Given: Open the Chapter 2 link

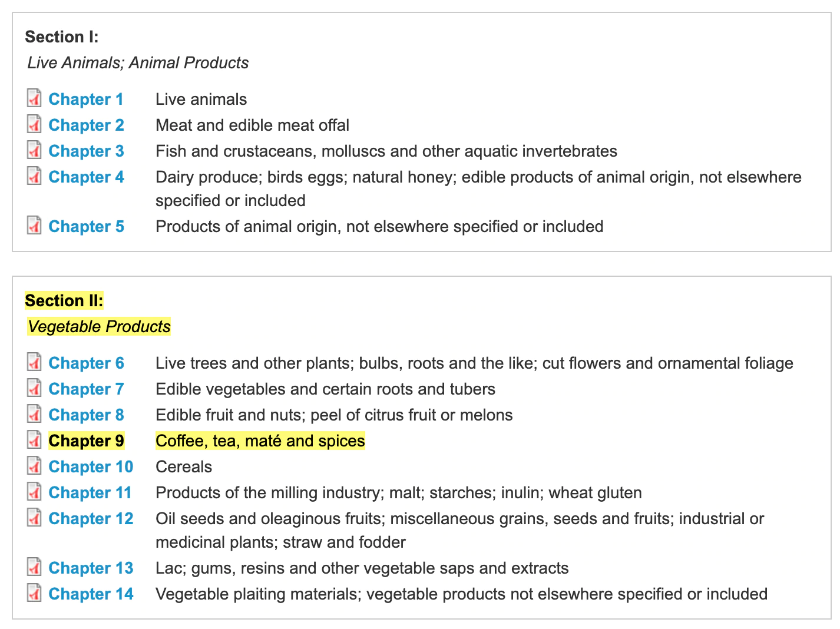Looking at the screenshot, I should (86, 125).
